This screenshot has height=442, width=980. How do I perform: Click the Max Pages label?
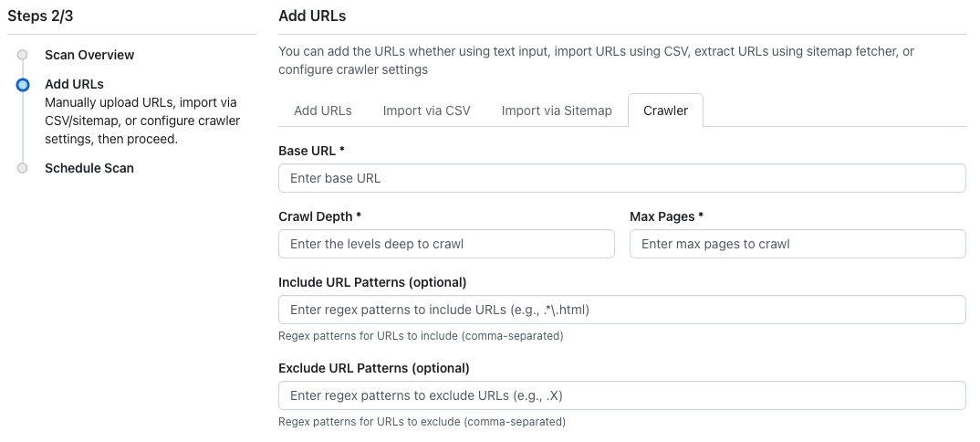[x=666, y=216]
